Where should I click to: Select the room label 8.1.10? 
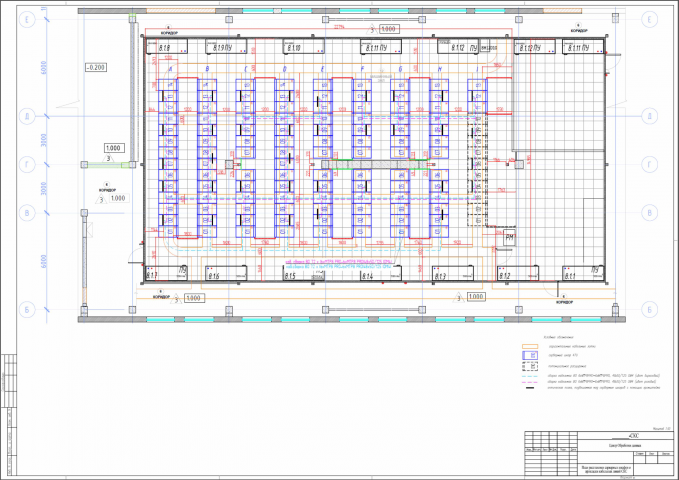coord(294,48)
